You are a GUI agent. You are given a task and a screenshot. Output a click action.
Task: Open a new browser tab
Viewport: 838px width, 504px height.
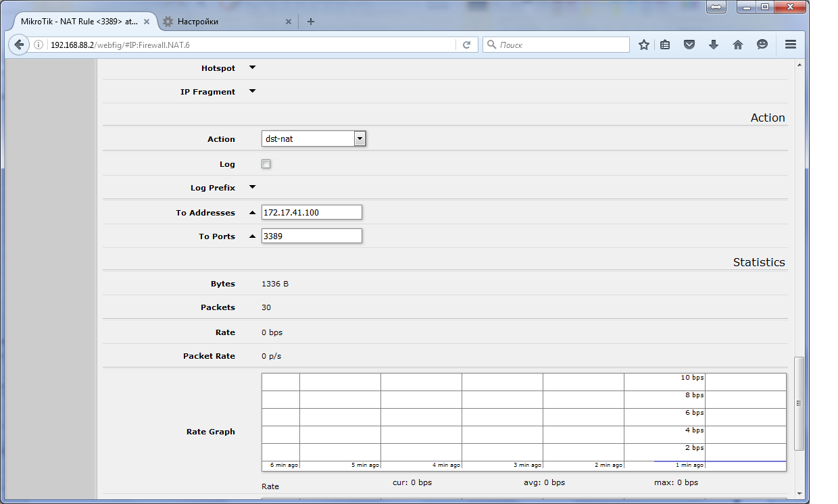click(311, 22)
